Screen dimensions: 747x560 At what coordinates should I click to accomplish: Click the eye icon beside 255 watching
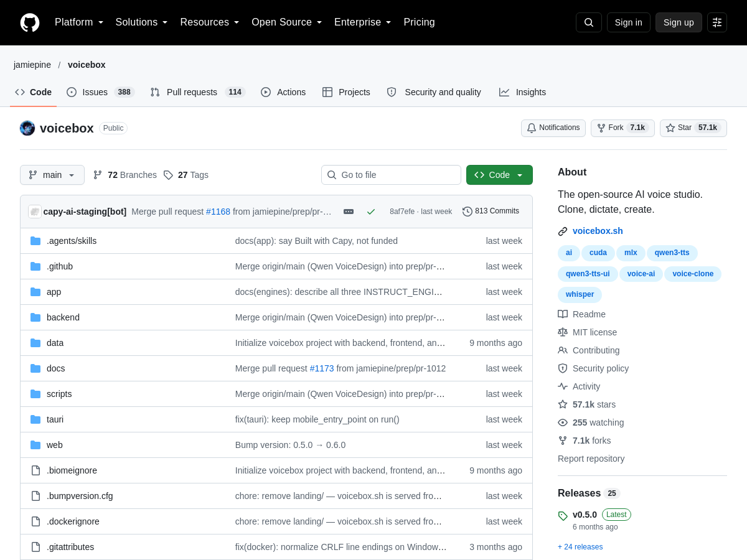click(x=563, y=422)
